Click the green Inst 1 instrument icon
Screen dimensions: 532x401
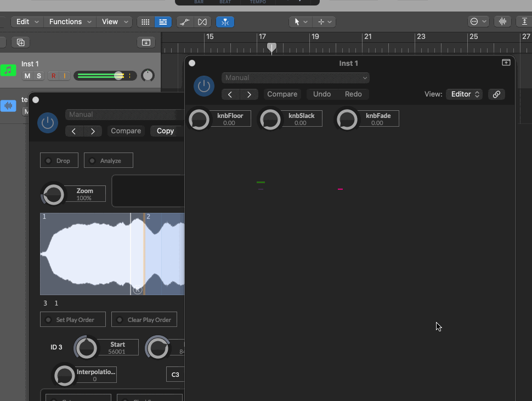coord(8,70)
